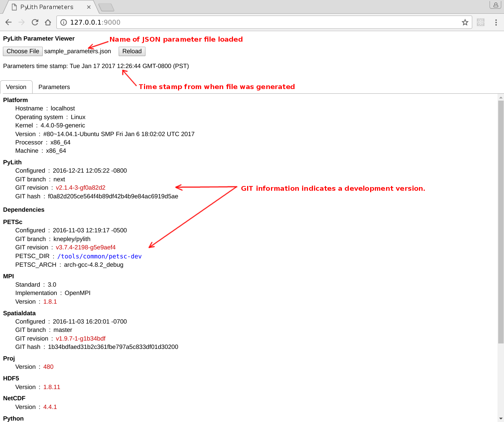View site info icon in address bar
504x422 pixels.
(x=64, y=22)
